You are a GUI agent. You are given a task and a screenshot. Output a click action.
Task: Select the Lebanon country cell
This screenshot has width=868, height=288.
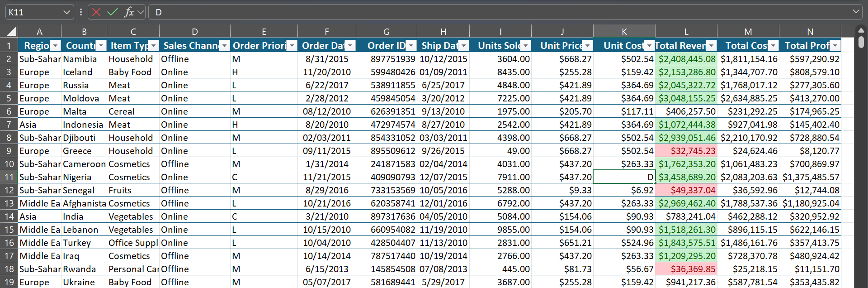(x=84, y=230)
